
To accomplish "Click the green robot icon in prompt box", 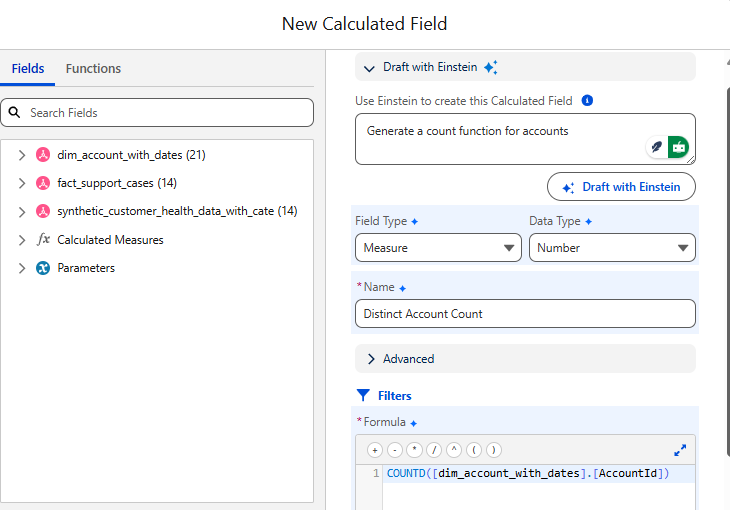I will coord(679,147).
